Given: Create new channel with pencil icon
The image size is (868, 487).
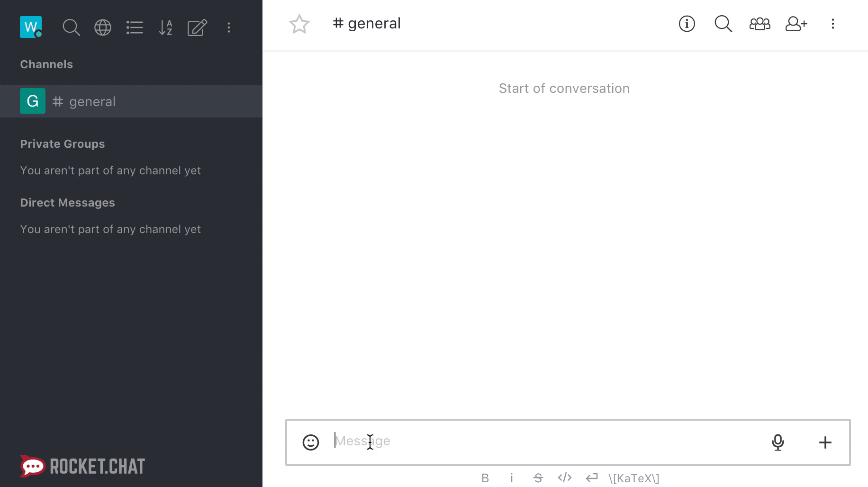Looking at the screenshot, I should (x=197, y=27).
